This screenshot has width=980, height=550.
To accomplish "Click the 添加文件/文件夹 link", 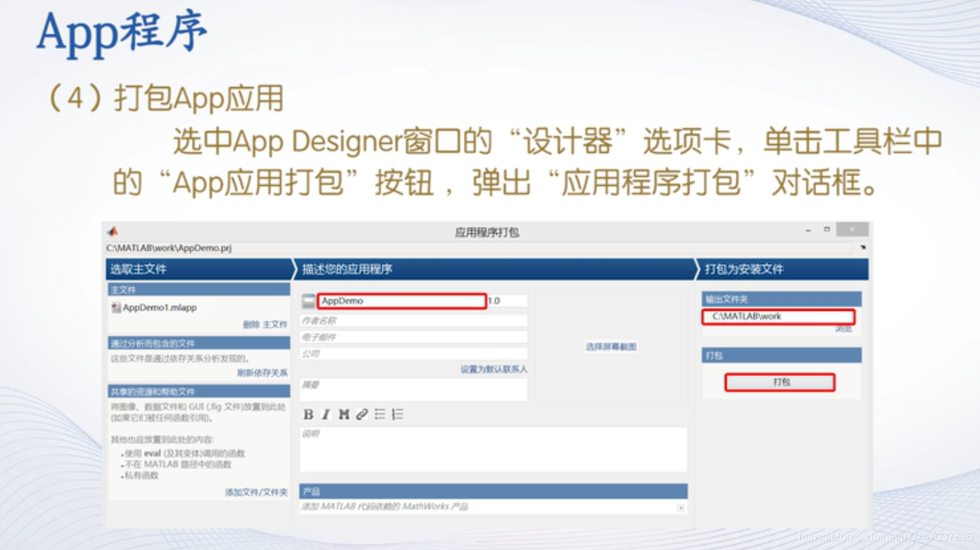I will pos(256,492).
